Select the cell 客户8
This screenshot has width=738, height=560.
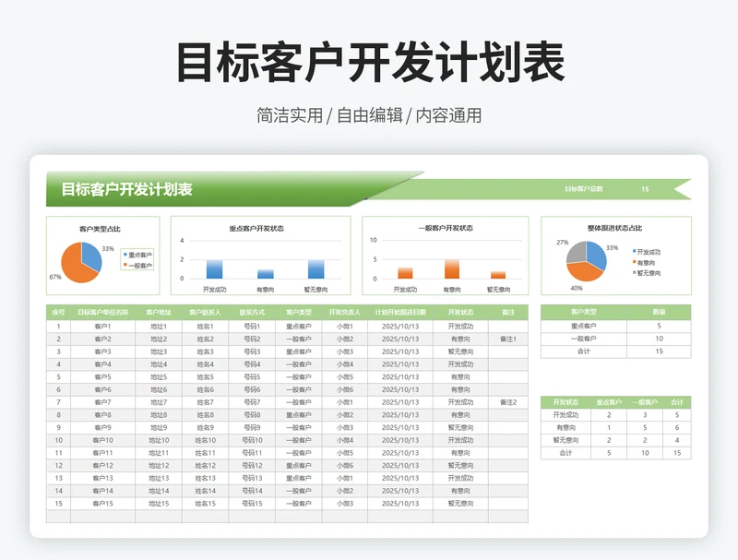[102, 415]
